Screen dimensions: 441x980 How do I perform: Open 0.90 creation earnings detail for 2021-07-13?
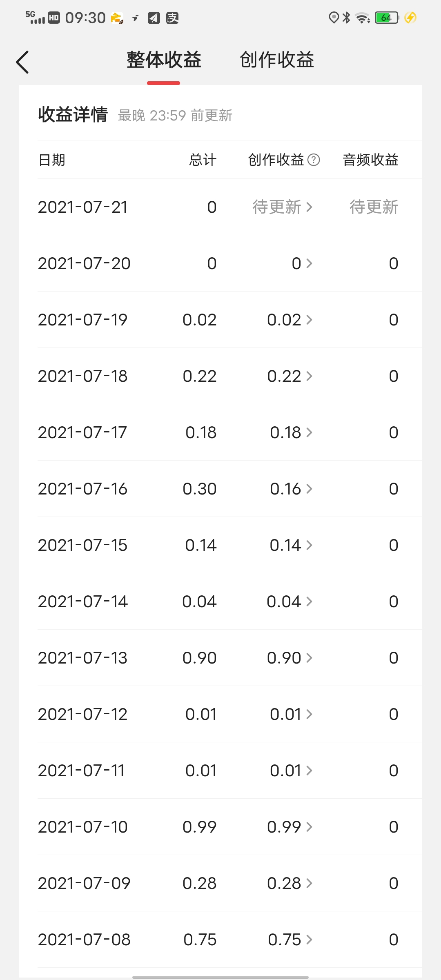290,658
